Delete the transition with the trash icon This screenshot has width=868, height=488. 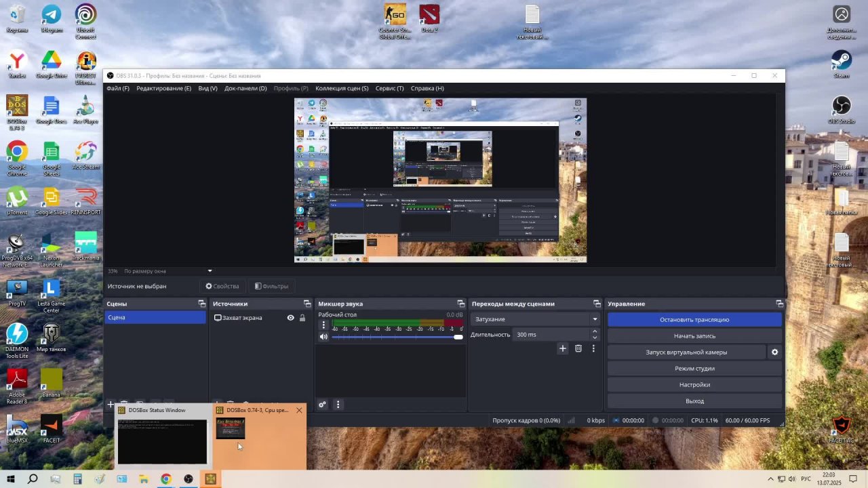click(578, 348)
